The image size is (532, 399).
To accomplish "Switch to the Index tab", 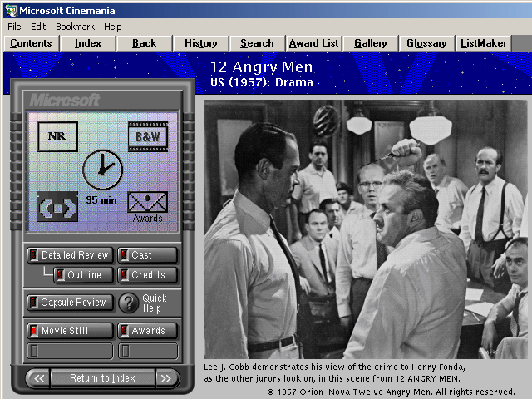I will 87,43.
